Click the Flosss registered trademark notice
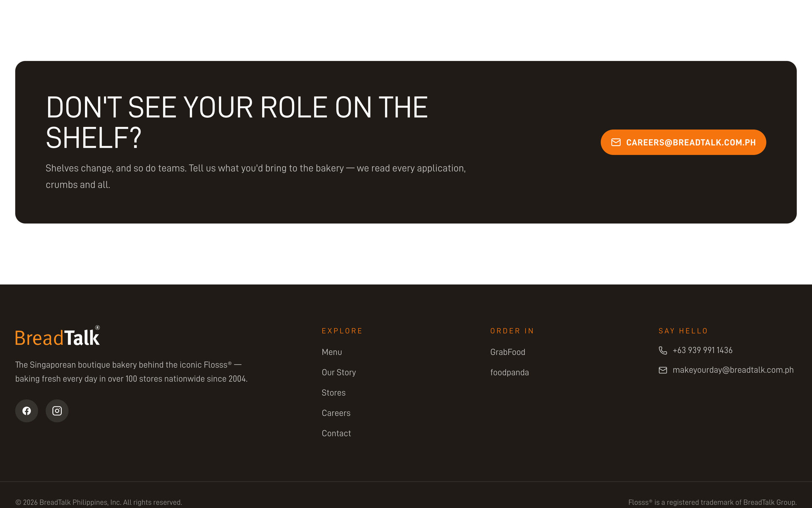812x508 pixels. point(712,502)
